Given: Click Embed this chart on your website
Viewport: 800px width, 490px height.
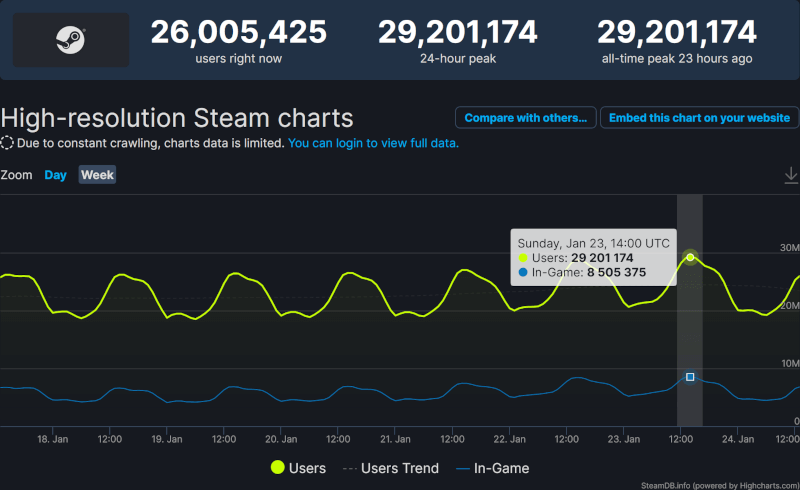Looking at the screenshot, I should [699, 118].
